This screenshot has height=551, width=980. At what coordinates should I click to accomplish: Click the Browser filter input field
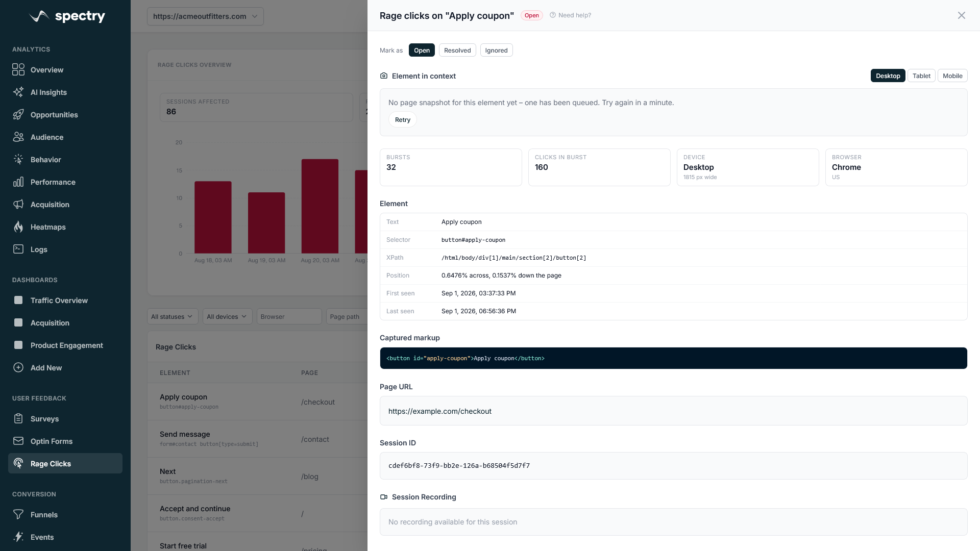[289, 317]
